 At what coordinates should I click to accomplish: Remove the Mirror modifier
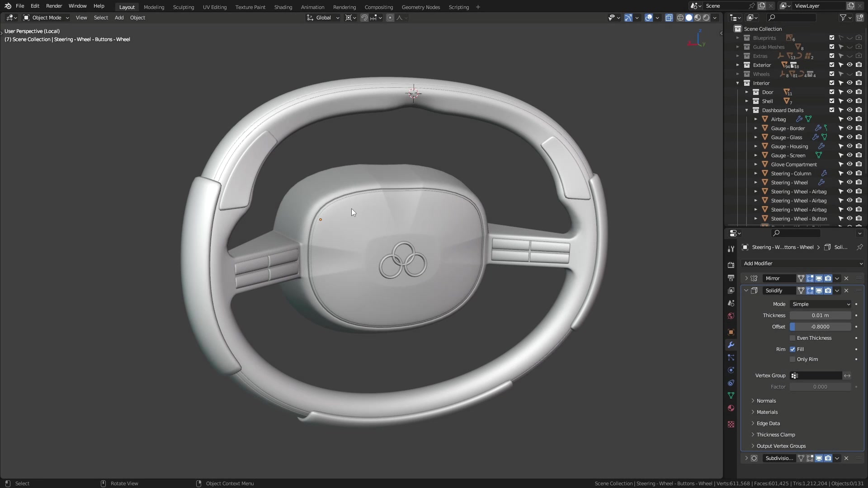click(846, 278)
